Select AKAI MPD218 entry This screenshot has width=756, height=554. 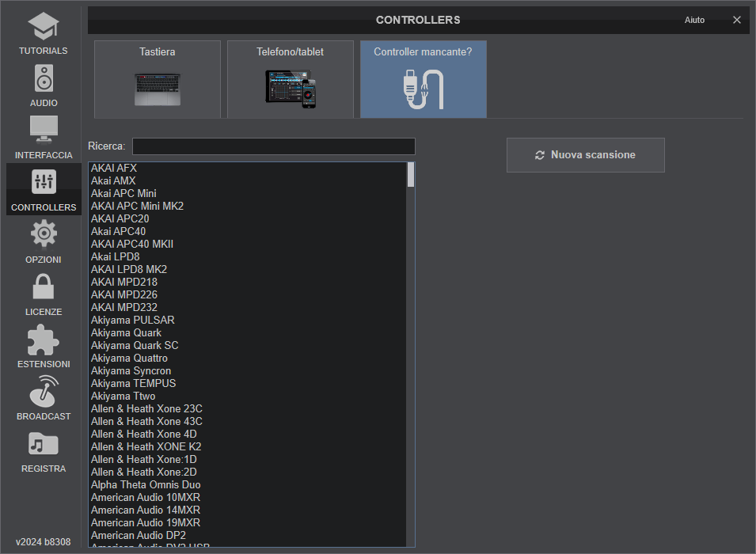[x=248, y=282]
